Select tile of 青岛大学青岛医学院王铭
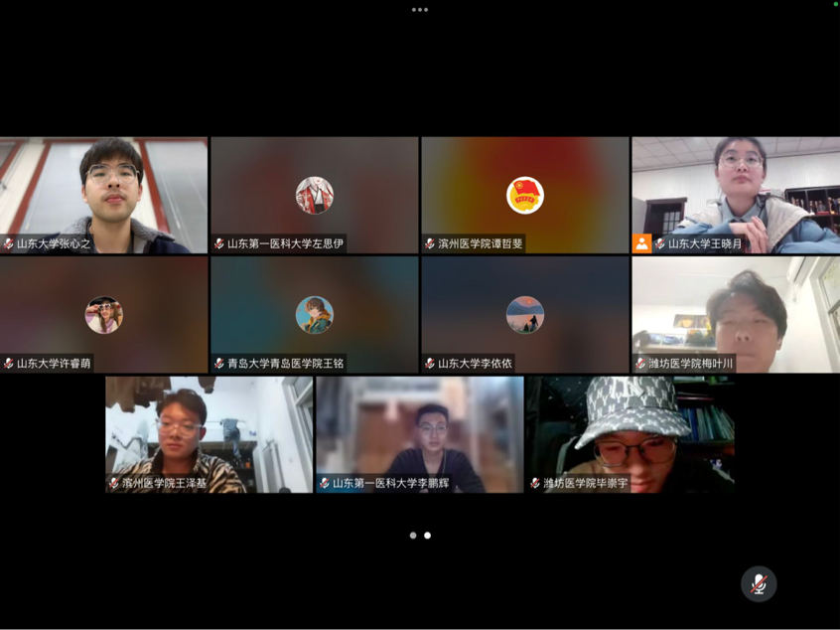 (x=315, y=314)
